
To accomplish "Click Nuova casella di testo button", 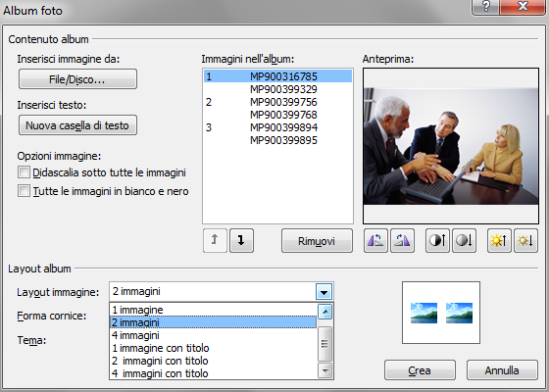I will [x=77, y=125].
